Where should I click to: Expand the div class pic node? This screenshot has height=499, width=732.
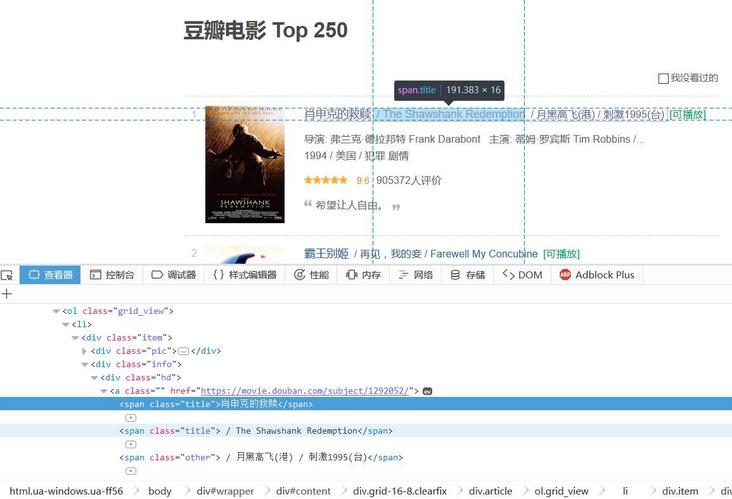coord(84,351)
